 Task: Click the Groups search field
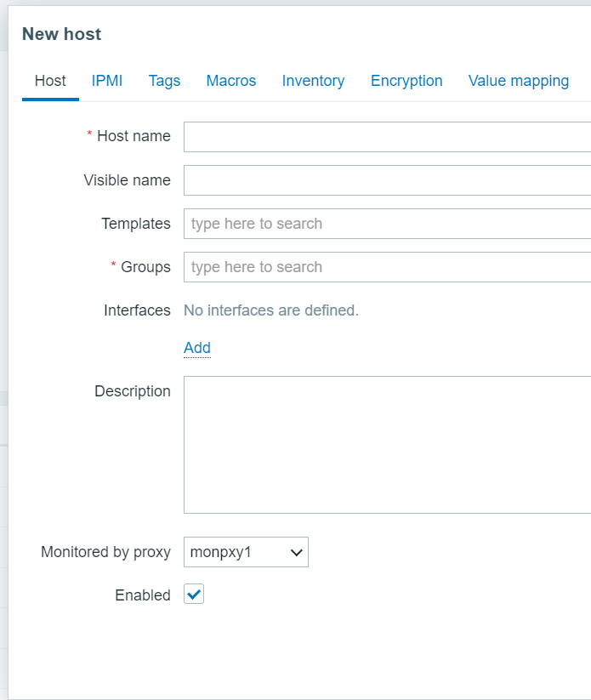tap(388, 267)
